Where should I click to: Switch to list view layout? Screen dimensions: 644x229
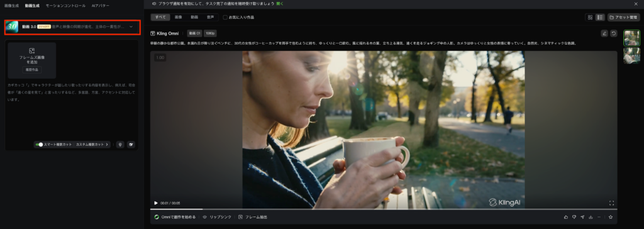tap(599, 17)
